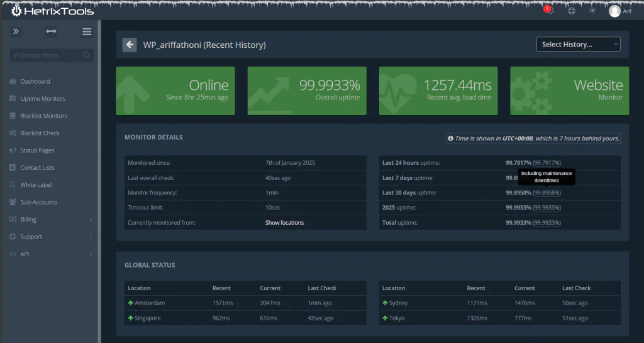Click the Amsterdam current 2047ms value

[270, 303]
